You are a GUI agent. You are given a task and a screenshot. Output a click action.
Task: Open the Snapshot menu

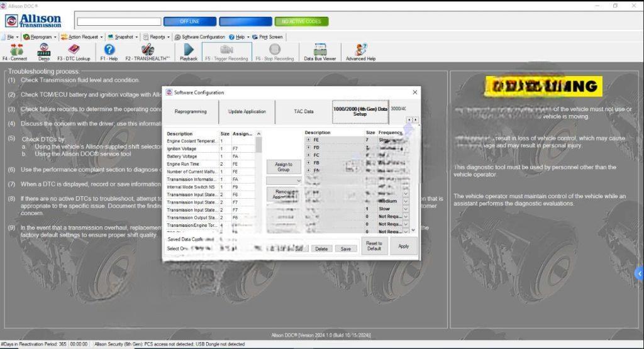click(x=123, y=37)
